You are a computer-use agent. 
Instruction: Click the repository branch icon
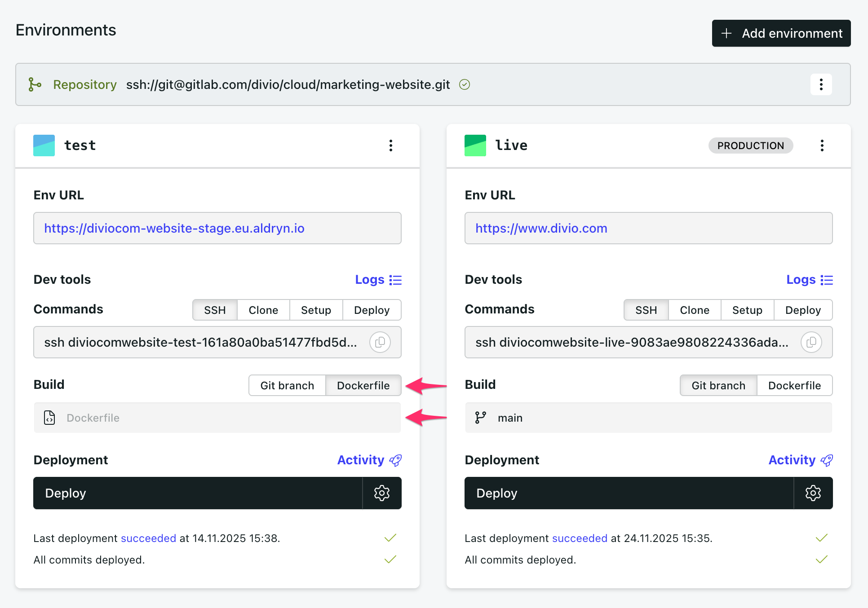35,84
